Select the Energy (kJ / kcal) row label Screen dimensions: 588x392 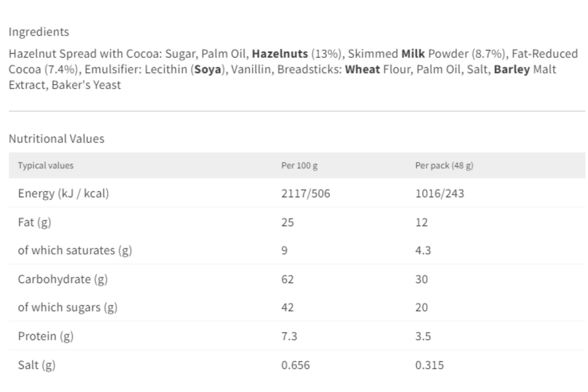pos(63,194)
